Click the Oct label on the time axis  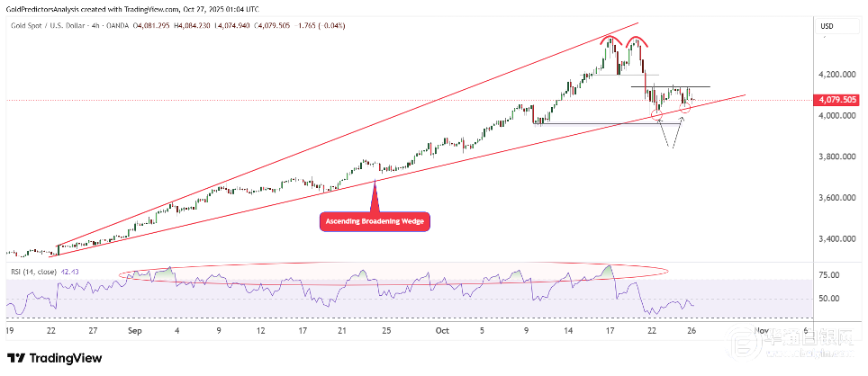click(x=440, y=331)
